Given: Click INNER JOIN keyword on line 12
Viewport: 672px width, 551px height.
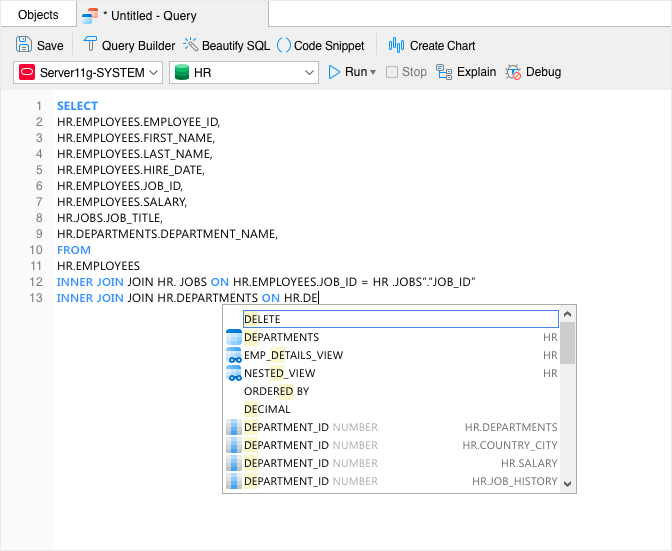Looking at the screenshot, I should [90, 282].
